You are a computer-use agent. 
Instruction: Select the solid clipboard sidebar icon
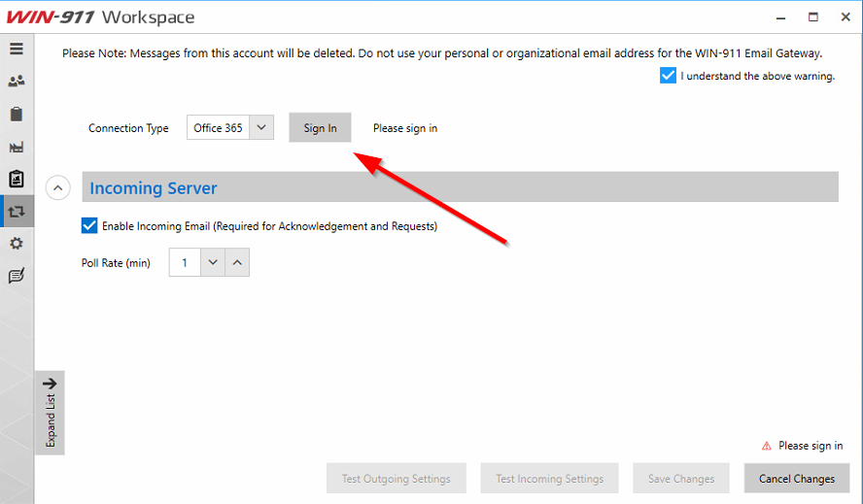click(17, 114)
